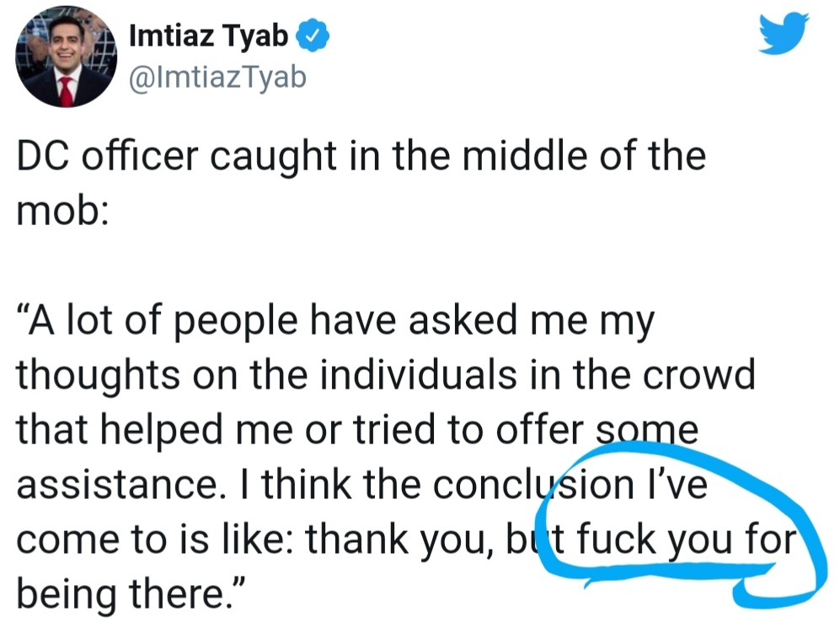
Task: Click the display name Imtiaz Tyab
Action: (x=209, y=36)
